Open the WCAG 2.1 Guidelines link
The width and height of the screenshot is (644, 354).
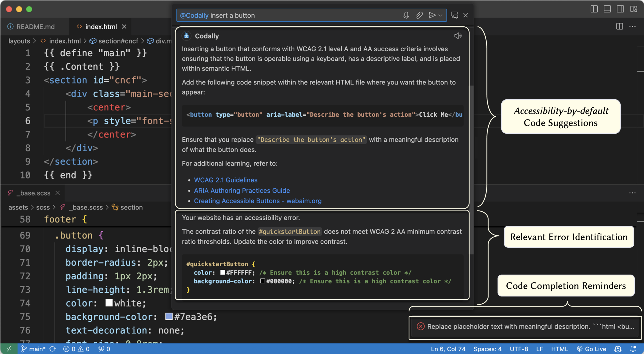coord(226,180)
